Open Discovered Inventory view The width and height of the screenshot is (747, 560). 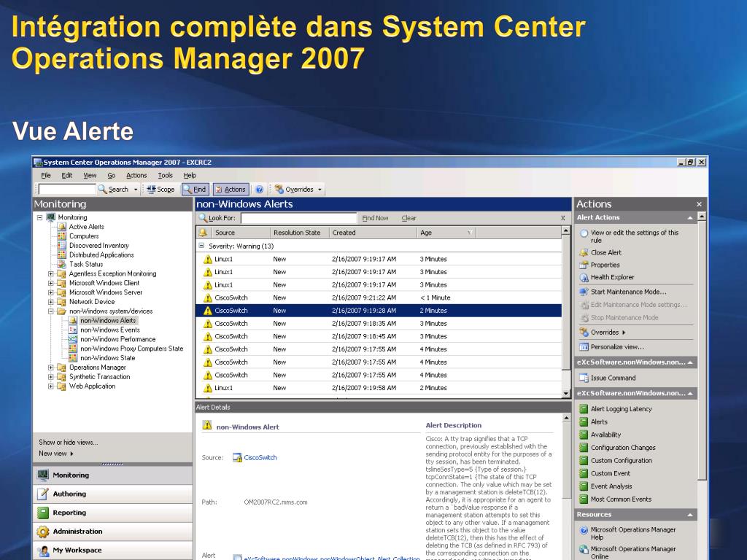[x=98, y=245]
